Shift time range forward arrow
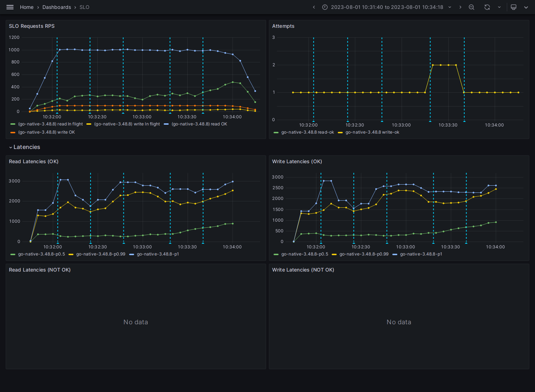This screenshot has height=392, width=535. 460,7
